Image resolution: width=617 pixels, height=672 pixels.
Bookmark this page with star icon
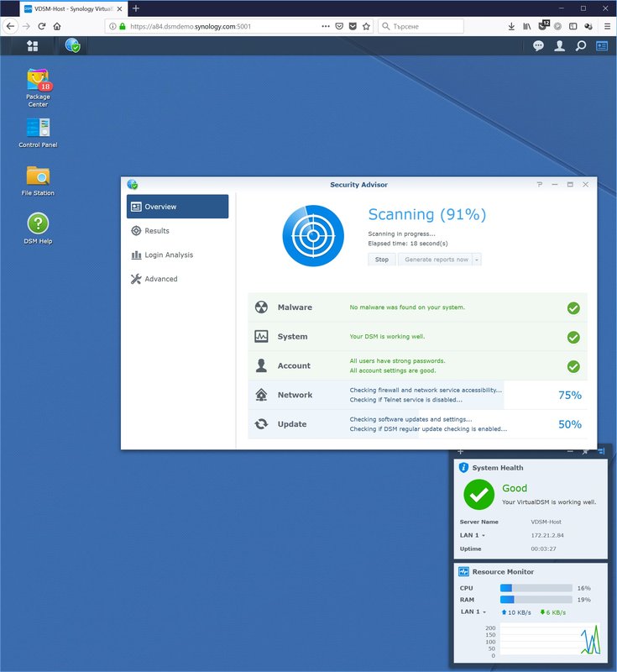pos(366,26)
